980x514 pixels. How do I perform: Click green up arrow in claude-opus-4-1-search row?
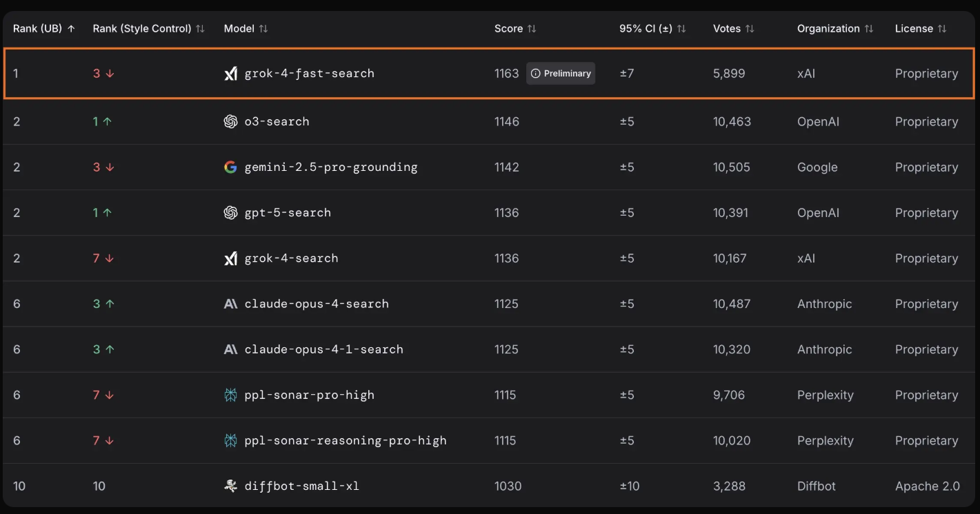(110, 349)
